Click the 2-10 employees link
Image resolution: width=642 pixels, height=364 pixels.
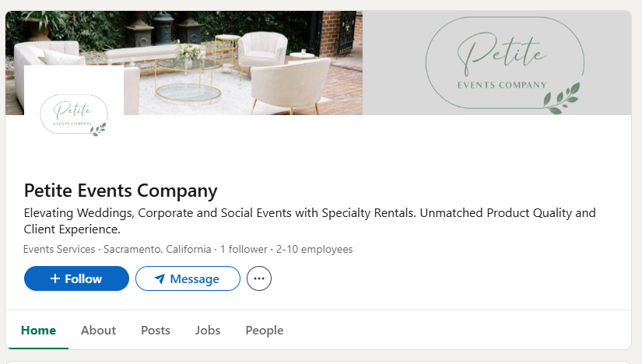click(x=315, y=250)
